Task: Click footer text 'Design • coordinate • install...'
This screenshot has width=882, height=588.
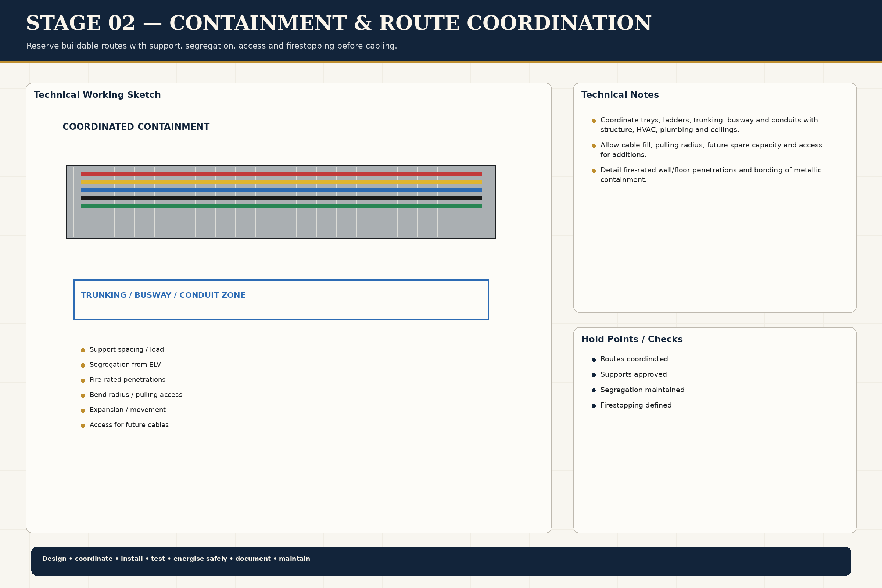Action: (176, 559)
